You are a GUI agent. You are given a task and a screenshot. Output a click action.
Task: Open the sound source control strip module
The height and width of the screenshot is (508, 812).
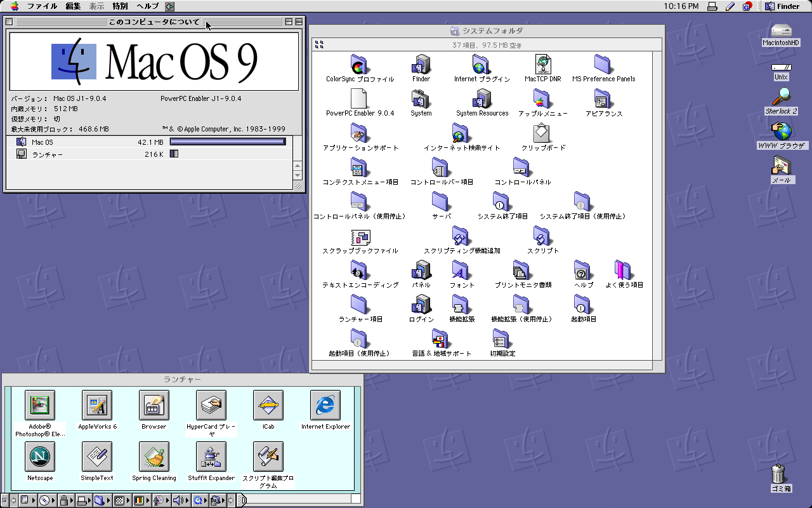click(x=161, y=500)
